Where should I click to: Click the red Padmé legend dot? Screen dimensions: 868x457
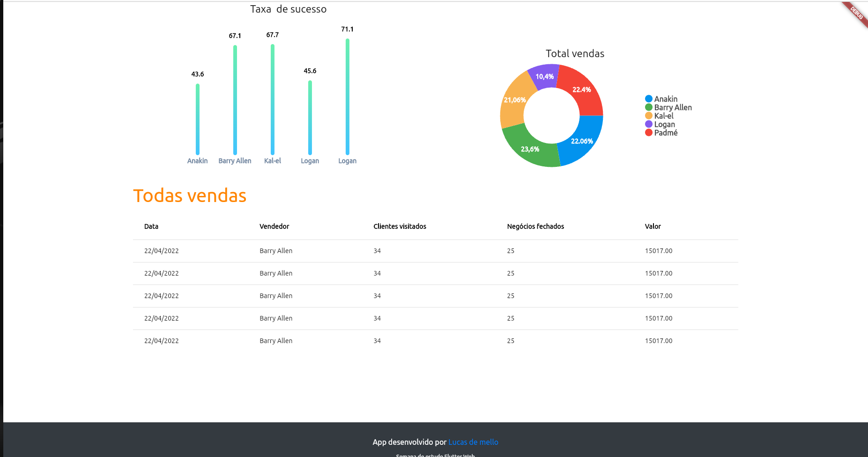tap(649, 133)
